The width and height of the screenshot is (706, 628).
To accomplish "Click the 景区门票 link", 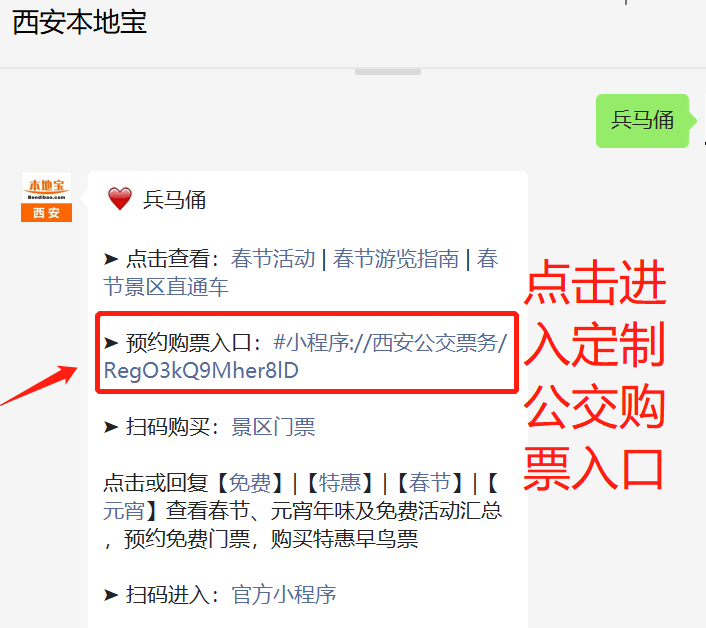I will pyautogui.click(x=273, y=427).
